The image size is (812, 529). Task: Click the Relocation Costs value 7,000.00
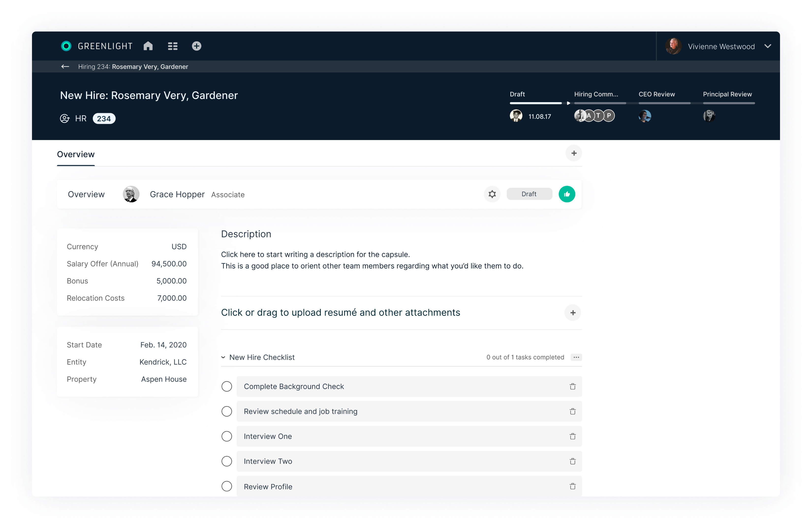172,298
